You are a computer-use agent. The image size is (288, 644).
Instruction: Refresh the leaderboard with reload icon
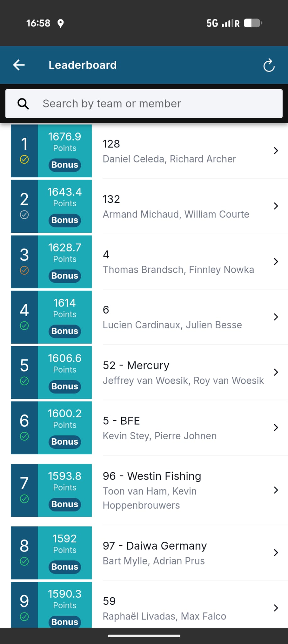tap(269, 65)
